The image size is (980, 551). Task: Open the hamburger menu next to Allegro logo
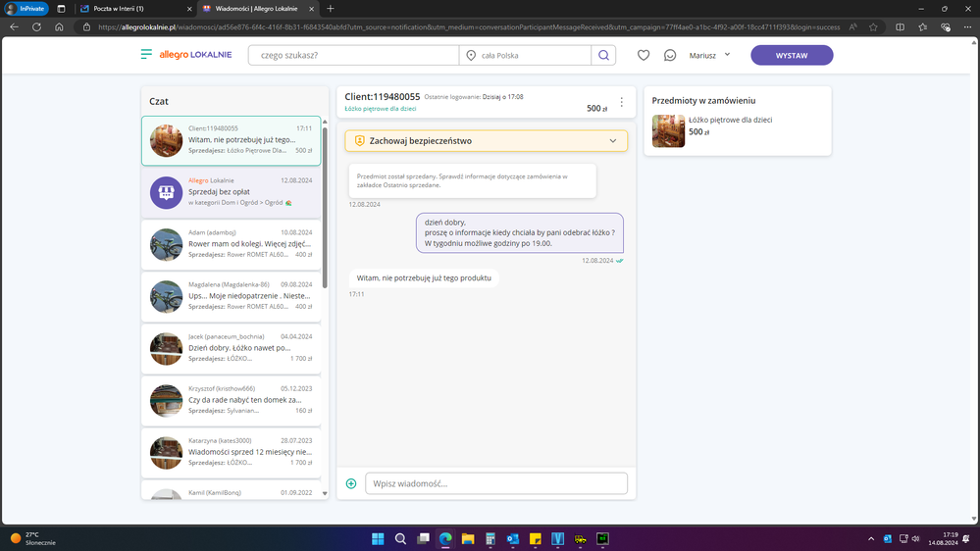point(146,55)
